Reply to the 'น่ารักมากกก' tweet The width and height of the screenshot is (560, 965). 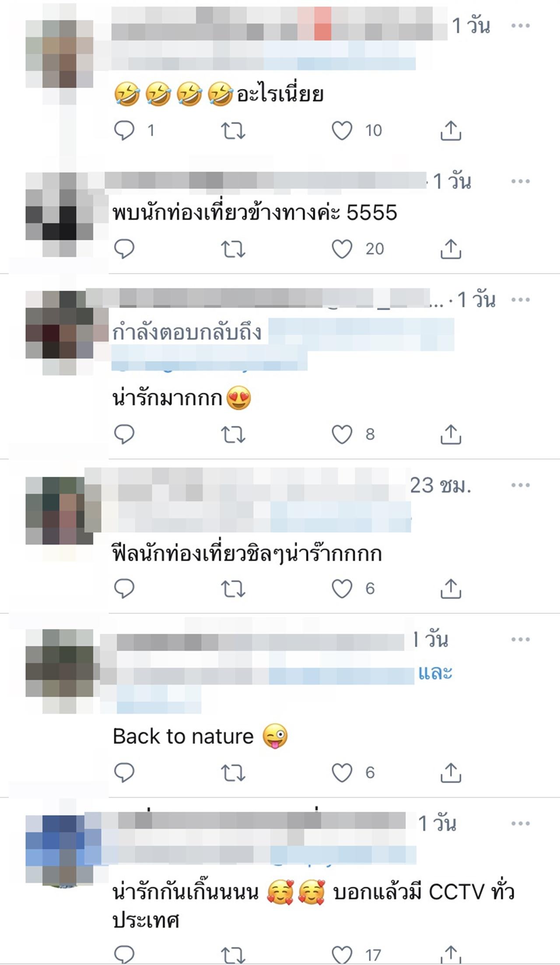(124, 434)
